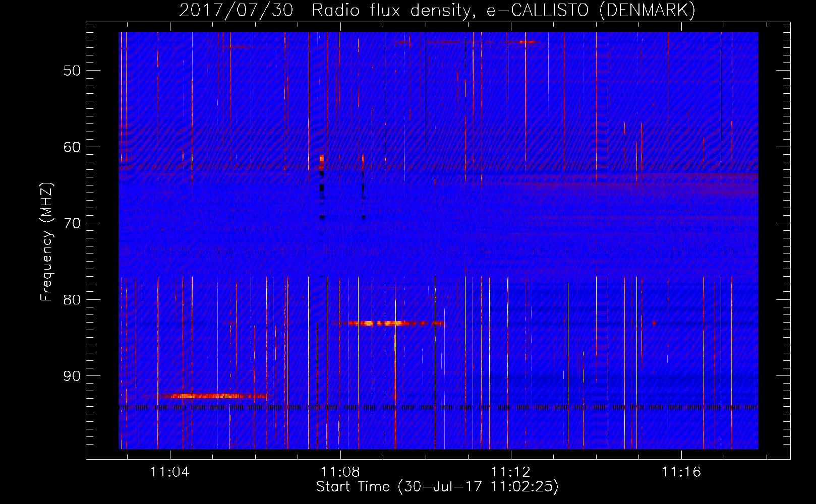Click the '11:16' time tick label
This screenshot has height=504, width=816.
coord(681,472)
